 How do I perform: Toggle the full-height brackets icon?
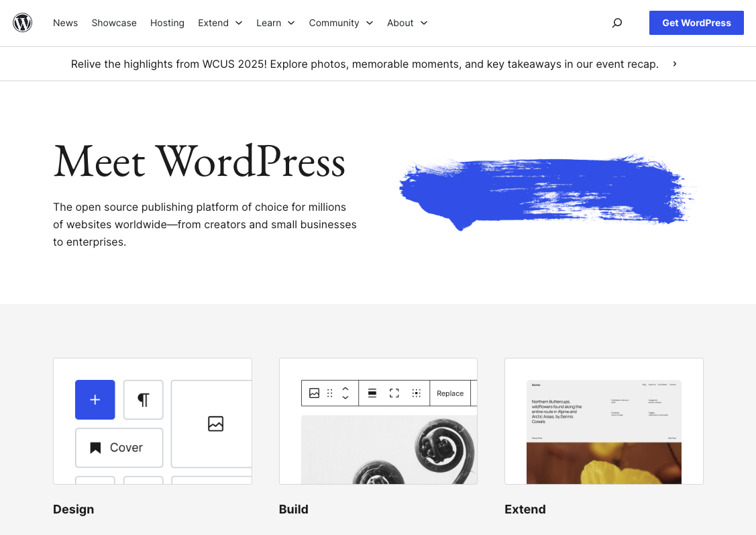coord(394,393)
